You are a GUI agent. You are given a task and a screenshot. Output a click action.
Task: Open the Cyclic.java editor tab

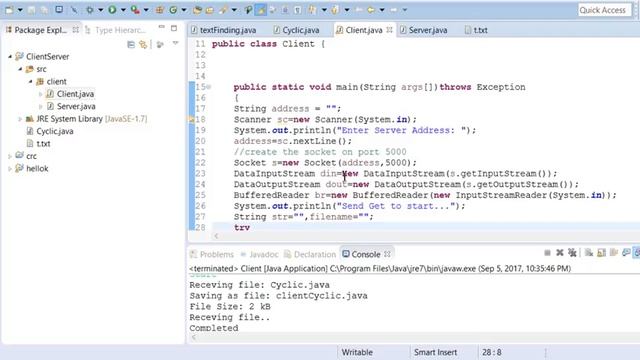[x=297, y=30]
